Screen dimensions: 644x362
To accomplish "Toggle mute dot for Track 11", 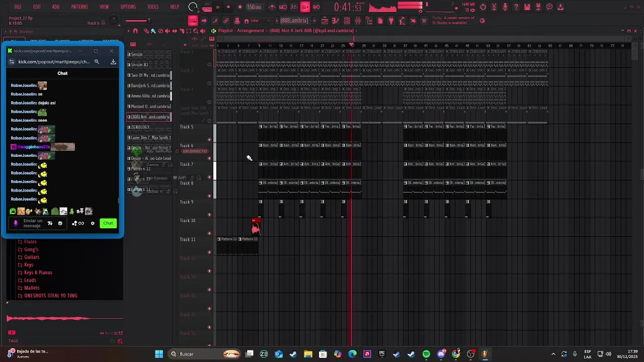I will 209,252.
